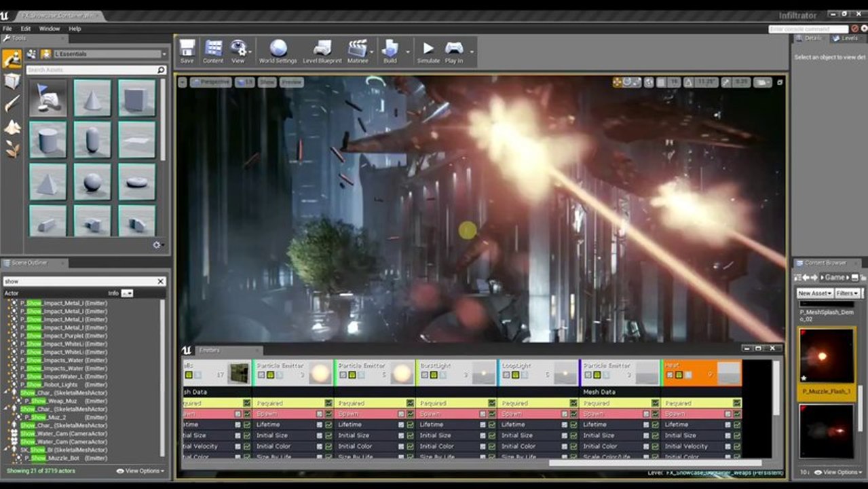868x489 pixels.
Task: Click the Matinee clapperboard icon
Action: (357, 48)
